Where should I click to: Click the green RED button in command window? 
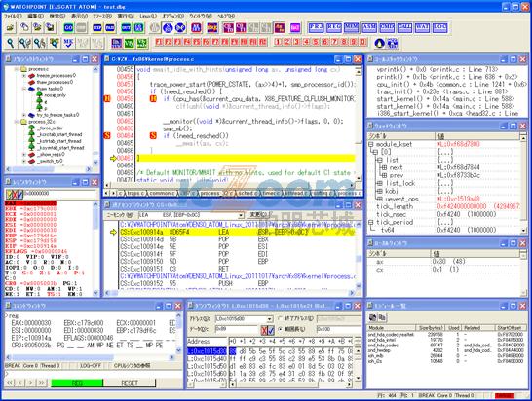click(77, 383)
